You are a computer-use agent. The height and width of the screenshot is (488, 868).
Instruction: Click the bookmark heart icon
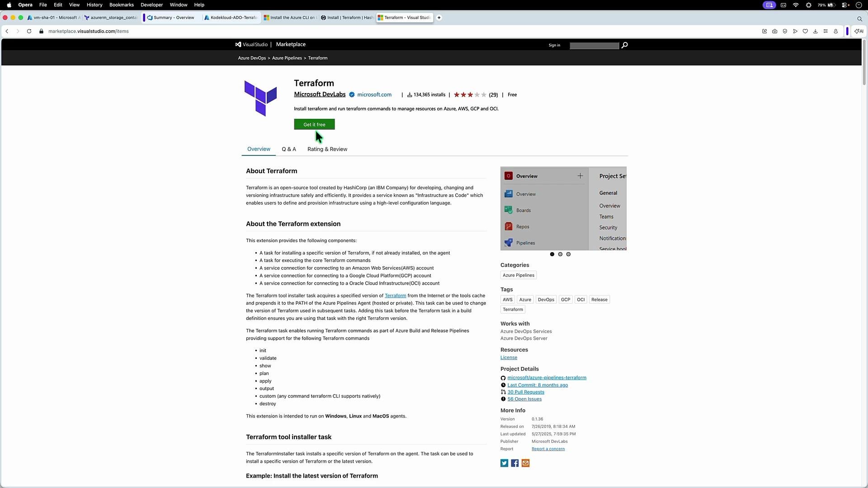pyautogui.click(x=805, y=31)
